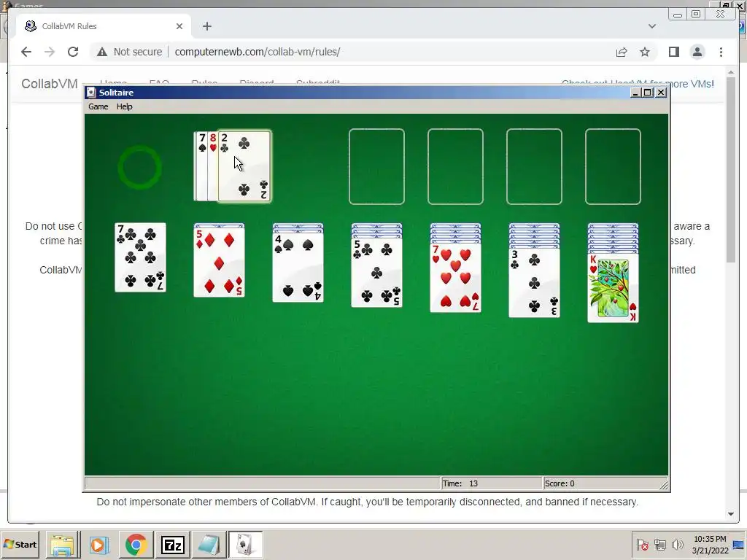The height and width of the screenshot is (560, 747).
Task: Expand the Chrome tab search chevron
Action: pyautogui.click(x=652, y=26)
